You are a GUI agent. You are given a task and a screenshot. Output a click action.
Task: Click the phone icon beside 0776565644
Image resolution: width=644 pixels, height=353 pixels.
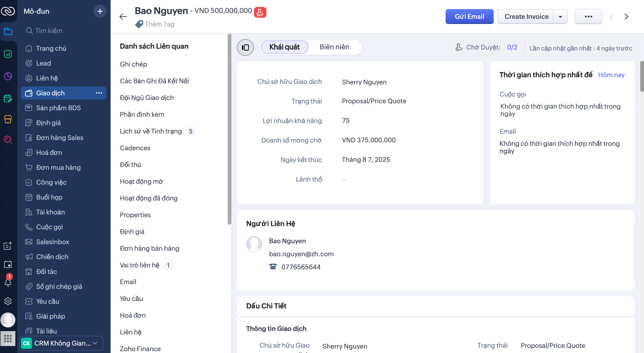273,267
